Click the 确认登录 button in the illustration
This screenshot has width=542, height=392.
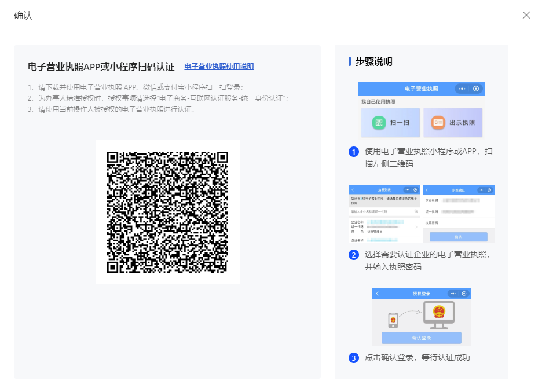pos(422,338)
